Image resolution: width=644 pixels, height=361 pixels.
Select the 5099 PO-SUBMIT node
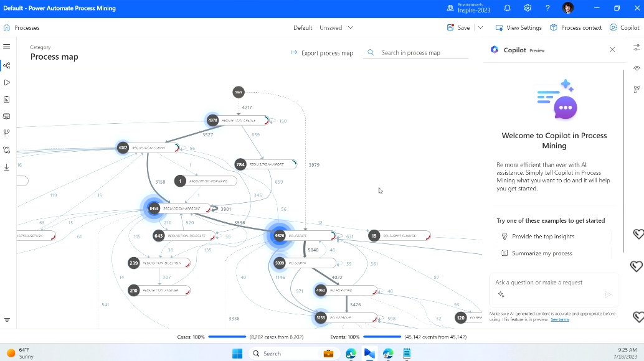305,263
